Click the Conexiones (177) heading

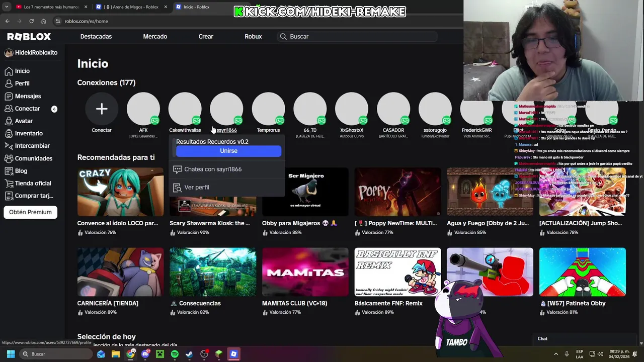(106, 82)
